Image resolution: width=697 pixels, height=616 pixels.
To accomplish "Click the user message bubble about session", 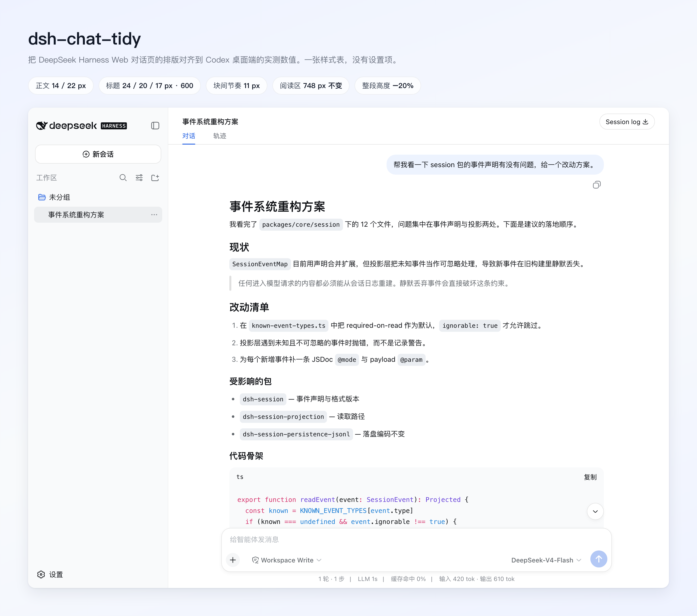I will pos(495,165).
